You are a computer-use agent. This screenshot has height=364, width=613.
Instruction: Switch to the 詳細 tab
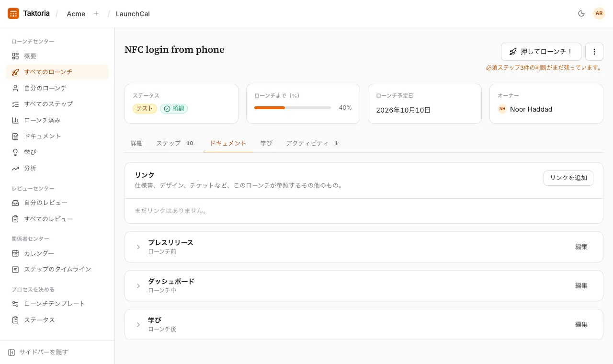click(136, 143)
